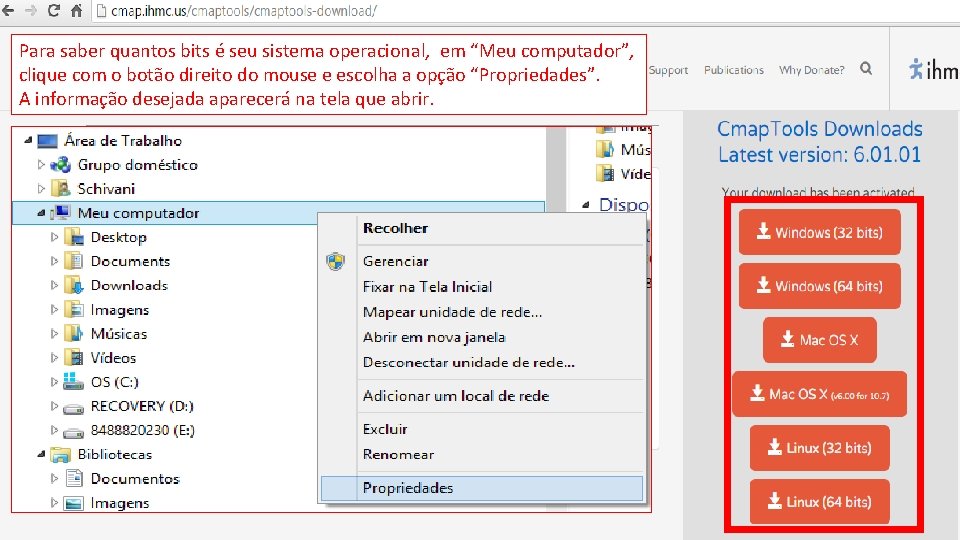Expand the Schivani user node
Screen dimensions: 960x540
(41, 189)
